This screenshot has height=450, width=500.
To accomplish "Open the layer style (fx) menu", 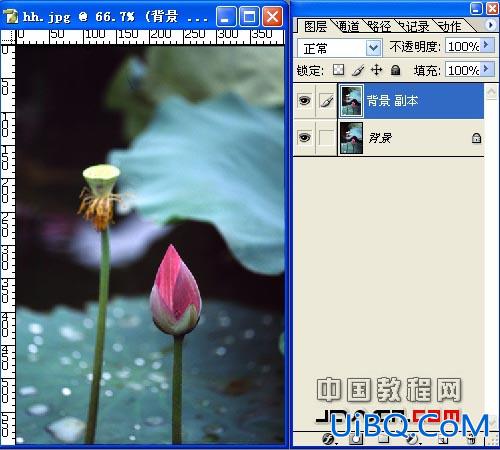I will coord(328,439).
